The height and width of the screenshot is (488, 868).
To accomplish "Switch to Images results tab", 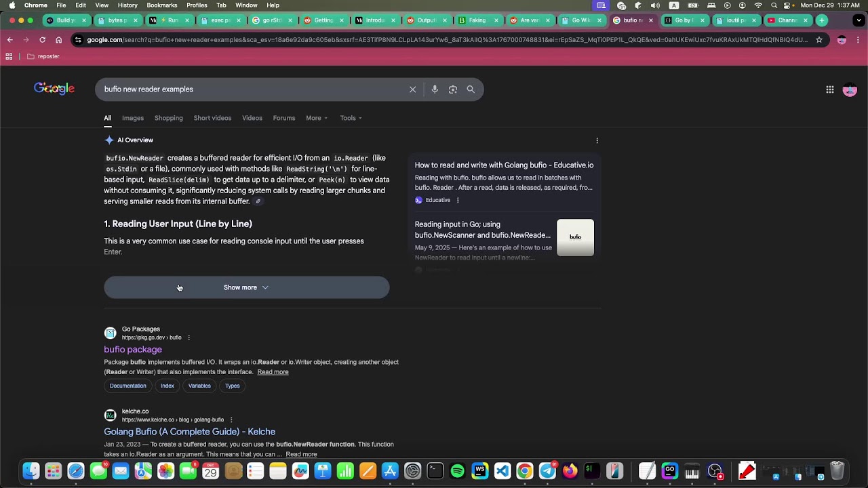I will tap(133, 118).
